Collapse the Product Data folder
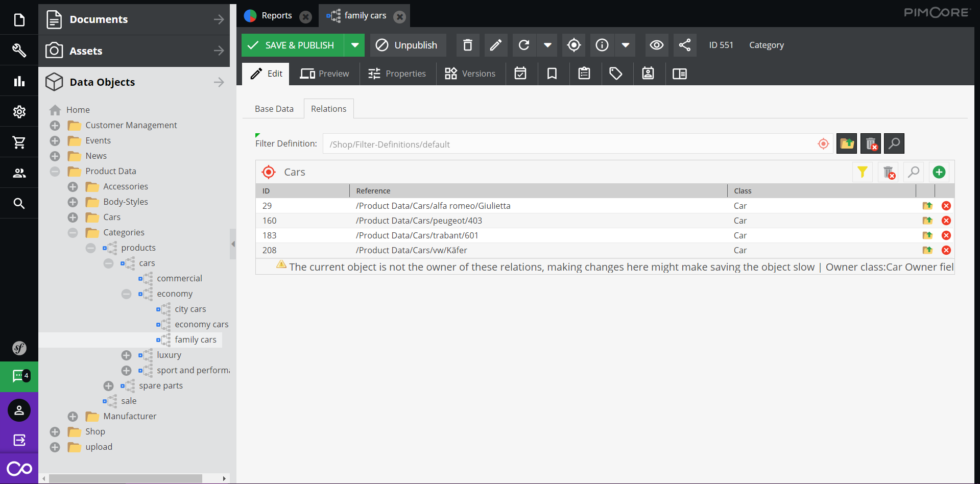Image resolution: width=980 pixels, height=484 pixels. tap(55, 172)
